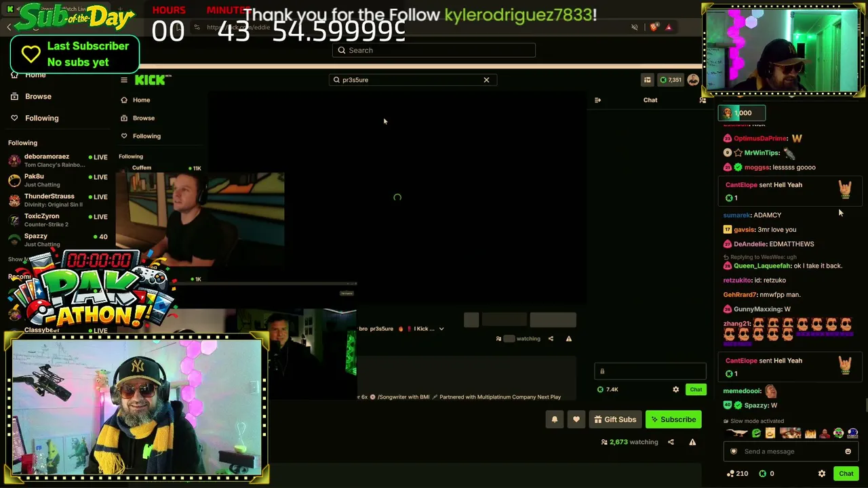Click the inner stream report warning icon
868x488 pixels.
tap(569, 339)
